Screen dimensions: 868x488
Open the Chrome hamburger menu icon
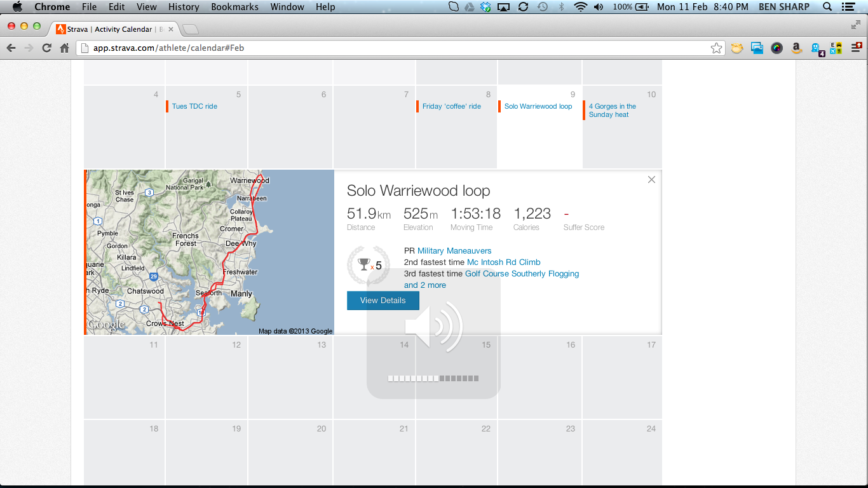click(857, 48)
